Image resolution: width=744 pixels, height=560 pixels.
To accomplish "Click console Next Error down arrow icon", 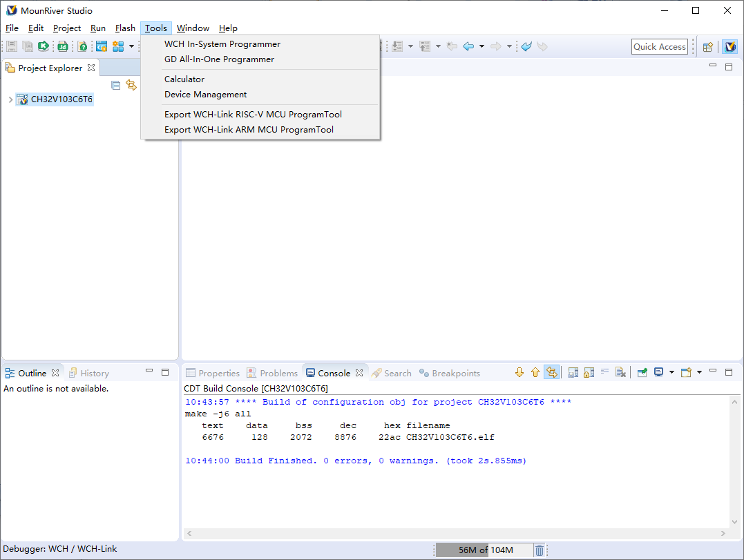I will click(519, 372).
